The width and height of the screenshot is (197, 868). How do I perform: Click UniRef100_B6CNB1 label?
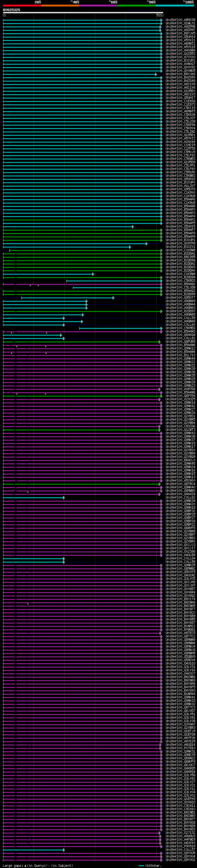(x=180, y=812)
